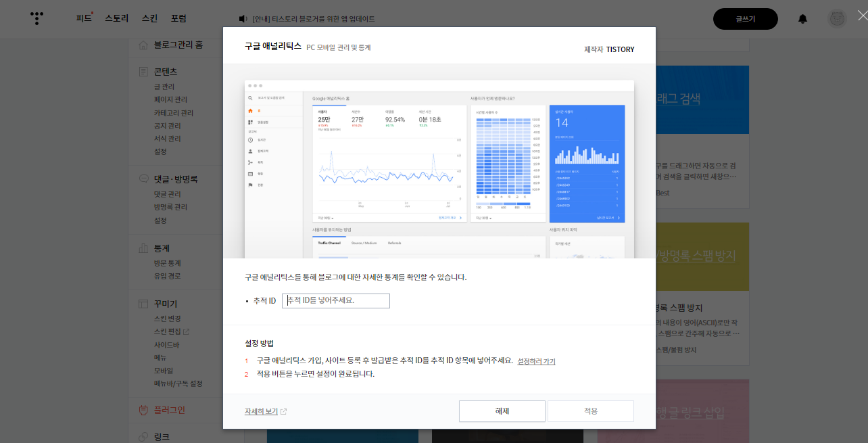
Task: Open the app update announcement notice
Action: pos(314,19)
